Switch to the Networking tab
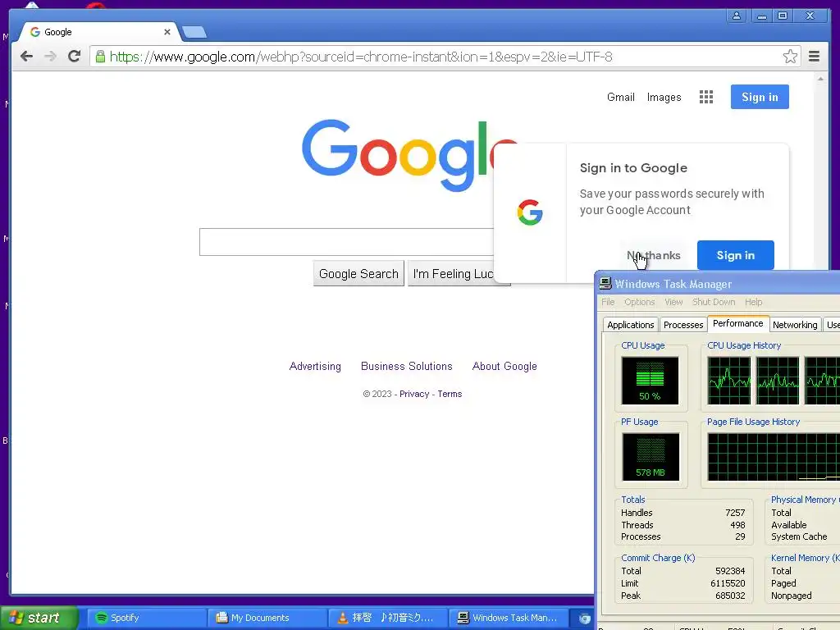840x630 pixels. pos(795,325)
